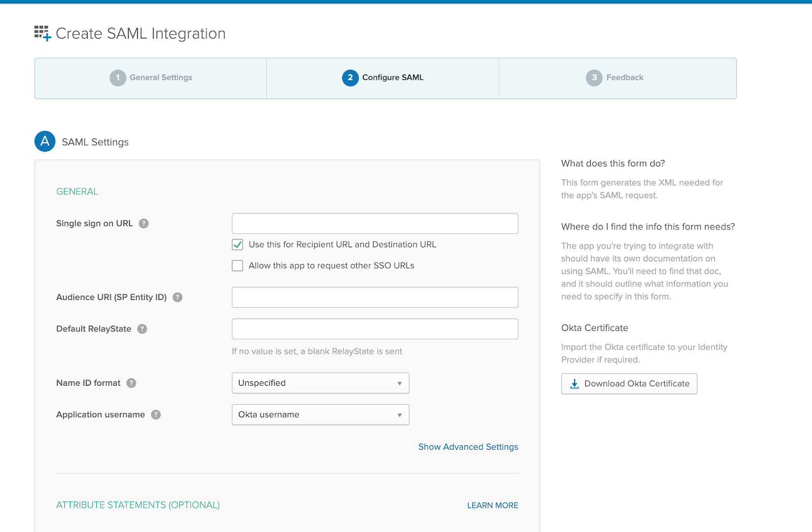Click 'If no value is set' hint text
This screenshot has height=532, width=812.
(317, 351)
